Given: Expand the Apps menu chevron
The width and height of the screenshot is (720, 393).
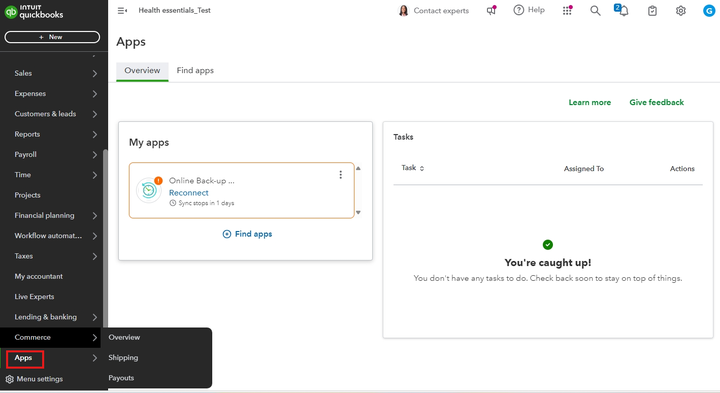Looking at the screenshot, I should pos(95,358).
